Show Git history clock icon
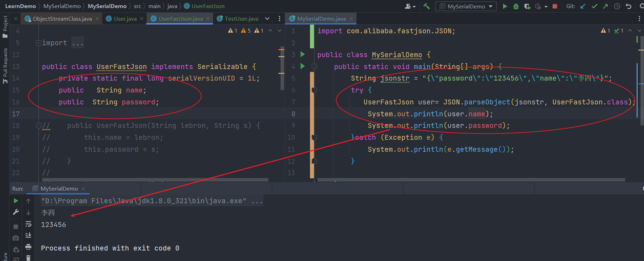644x261 pixels. [617, 6]
